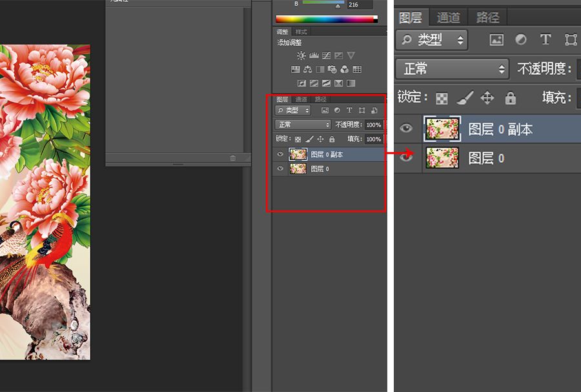This screenshot has width=581, height=392.
Task: Click 图层 0 layer name in small Layers panel
Action: click(x=320, y=169)
